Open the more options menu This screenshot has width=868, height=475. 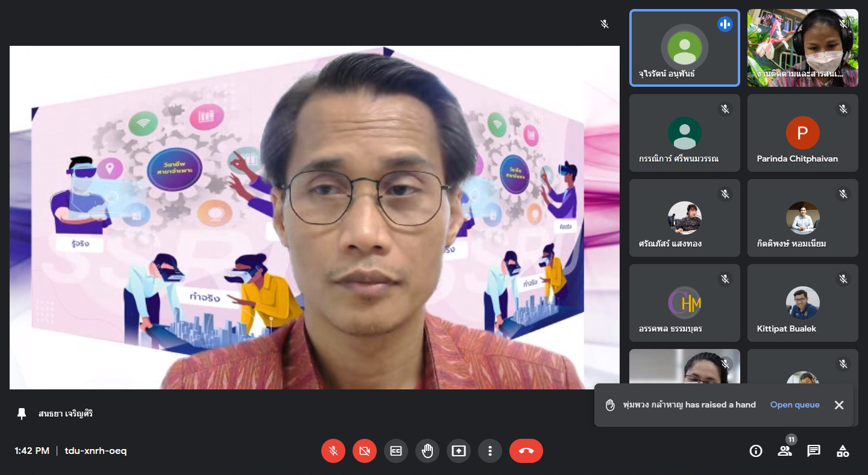(x=490, y=451)
